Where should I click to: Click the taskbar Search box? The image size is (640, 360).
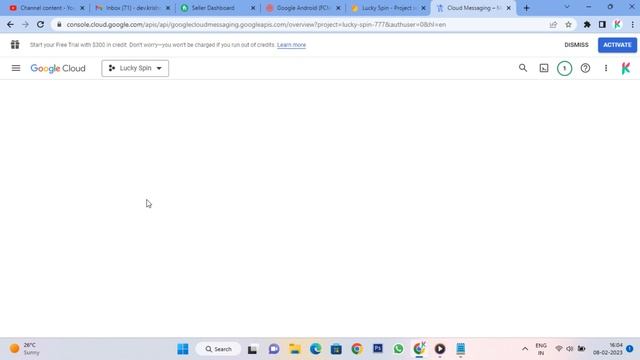(218, 349)
